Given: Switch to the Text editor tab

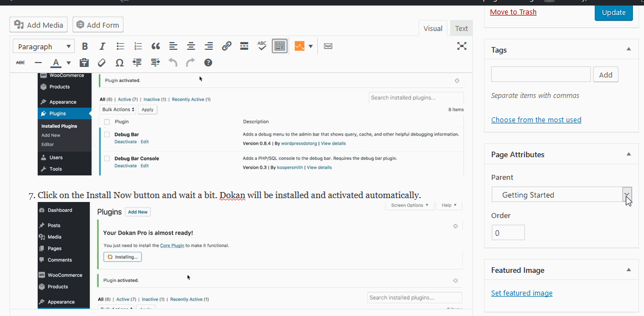Looking at the screenshot, I should 461,28.
